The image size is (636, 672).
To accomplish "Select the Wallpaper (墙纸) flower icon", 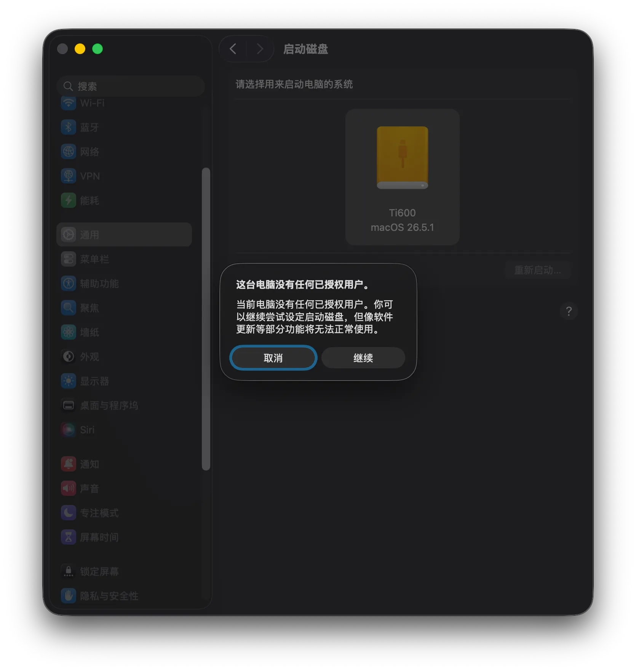I will [69, 332].
